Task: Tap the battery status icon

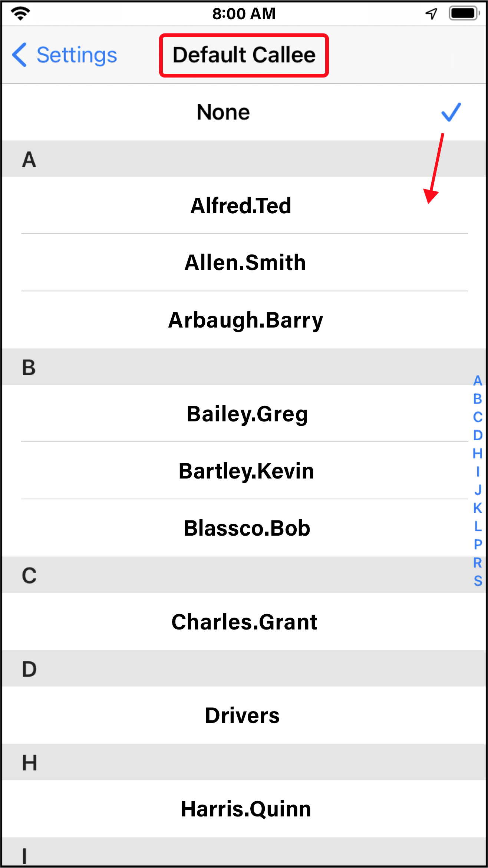Action: (464, 14)
